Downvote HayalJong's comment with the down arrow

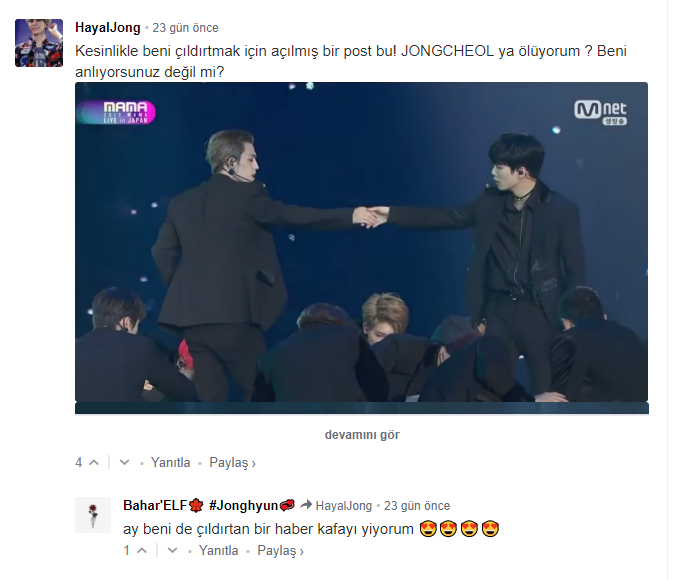coord(124,462)
